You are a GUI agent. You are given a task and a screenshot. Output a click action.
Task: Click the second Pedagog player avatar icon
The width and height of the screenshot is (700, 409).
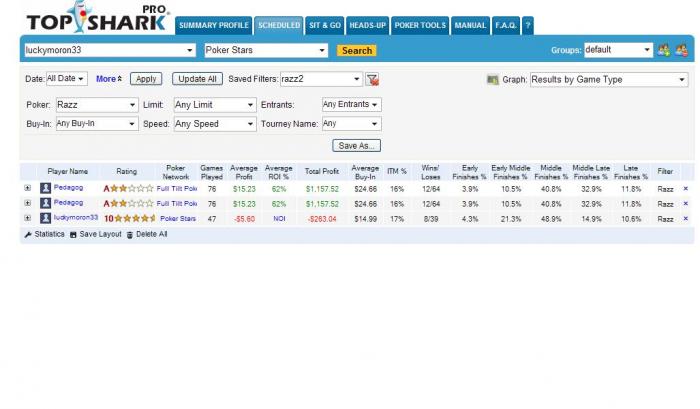coord(45,203)
